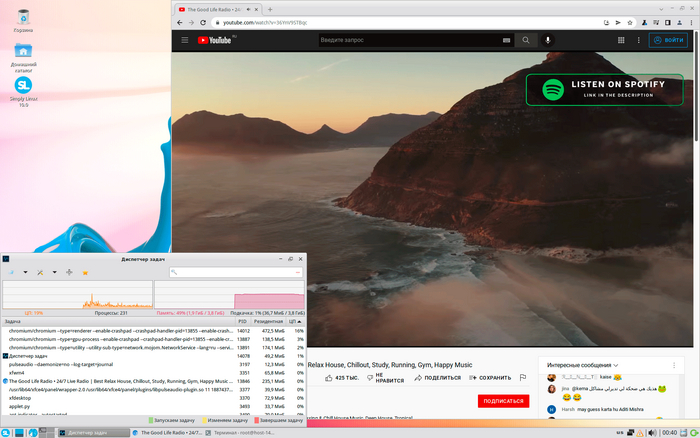Like the video with thumbs up icon
The height and width of the screenshot is (438, 700).
(x=328, y=378)
